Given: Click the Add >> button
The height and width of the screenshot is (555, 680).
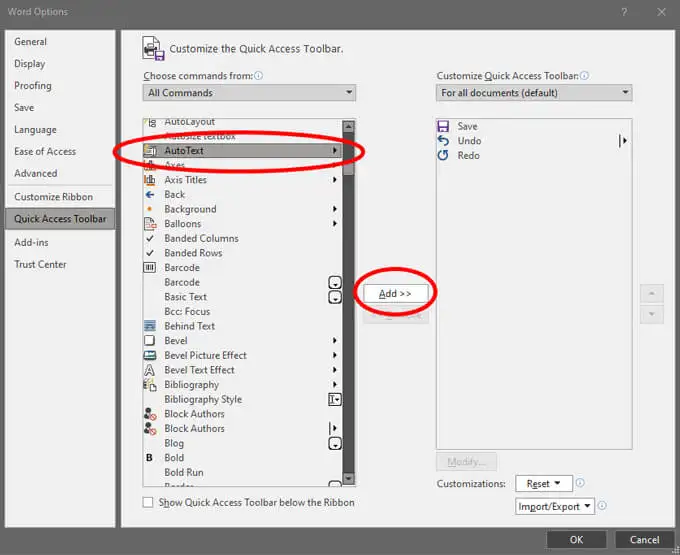Looking at the screenshot, I should tap(396, 294).
